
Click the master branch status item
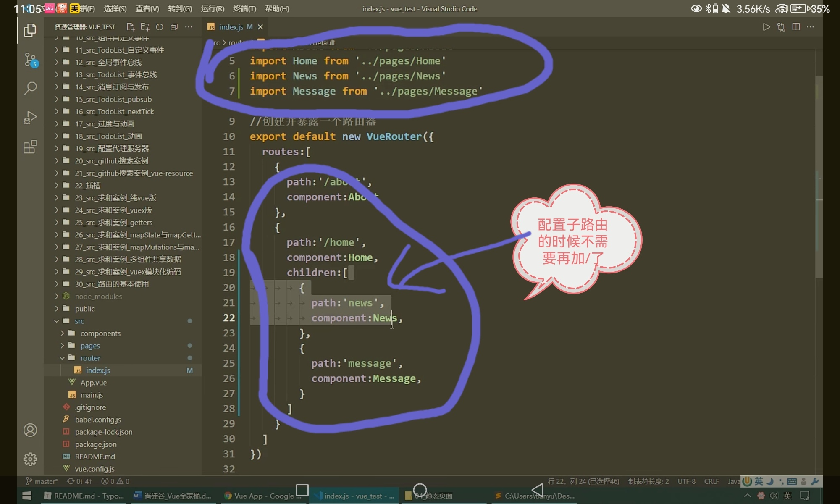click(42, 481)
